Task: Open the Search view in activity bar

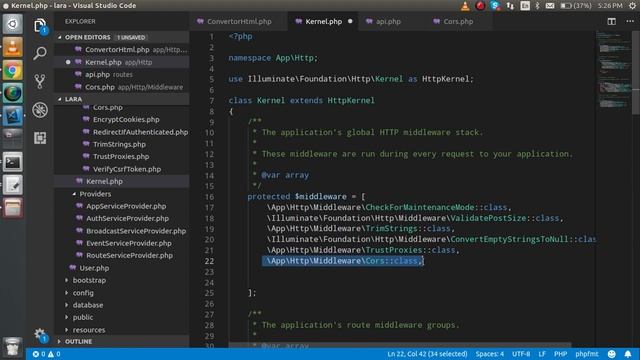Action: (40, 53)
